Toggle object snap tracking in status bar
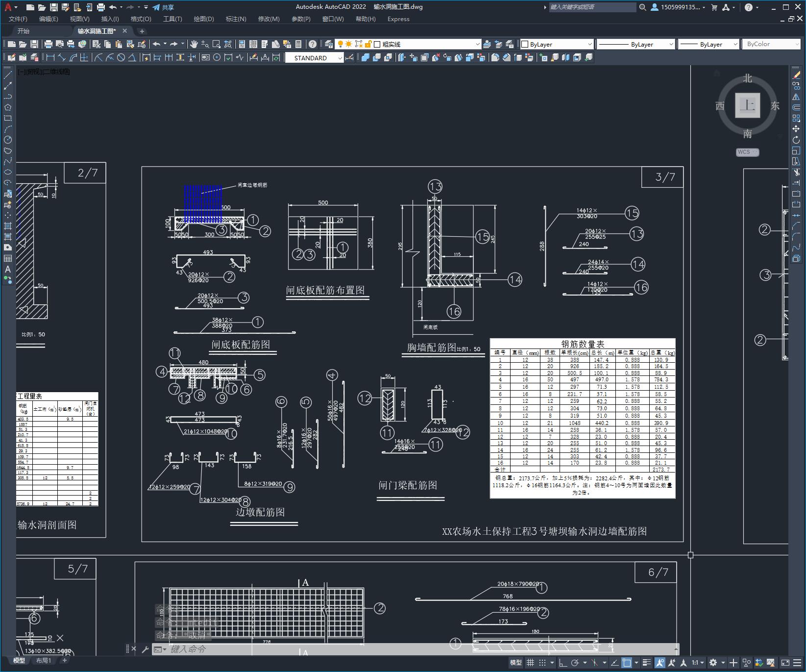 614,663
